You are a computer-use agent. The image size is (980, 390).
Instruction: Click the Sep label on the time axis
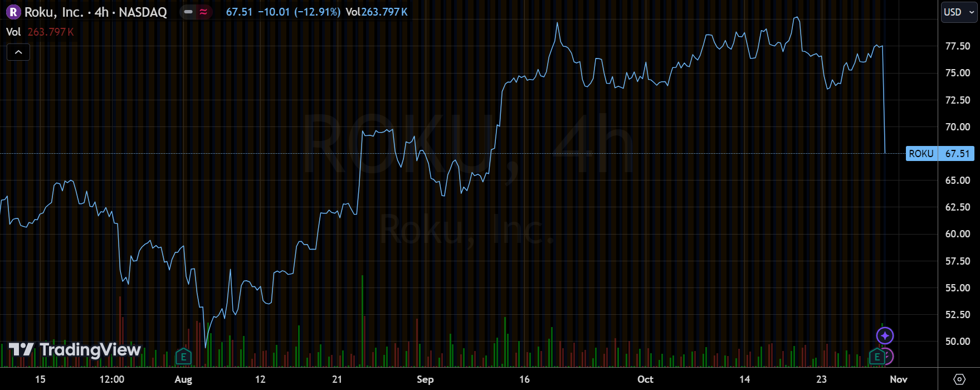(425, 379)
